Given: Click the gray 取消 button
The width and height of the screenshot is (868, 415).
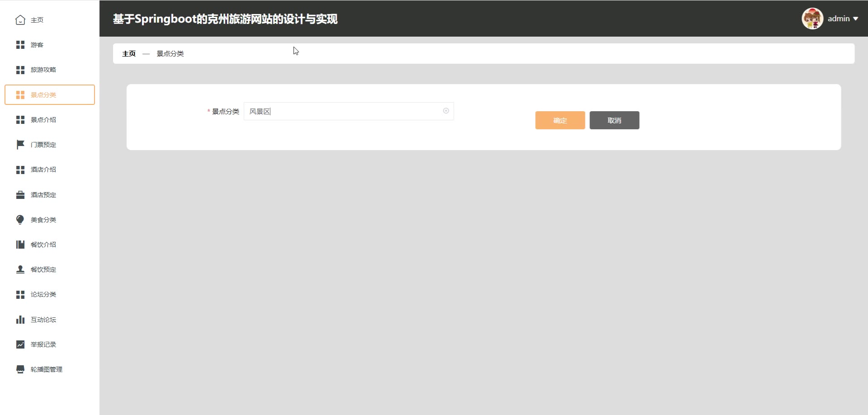Looking at the screenshot, I should click(614, 120).
